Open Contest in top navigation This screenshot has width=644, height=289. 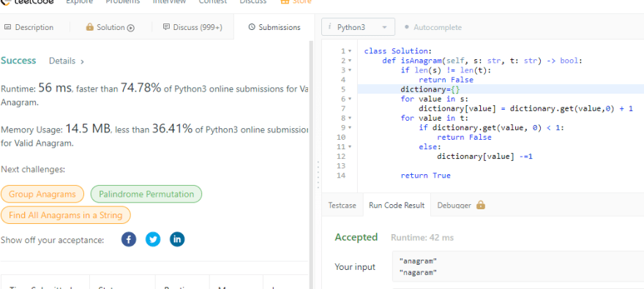[213, 1]
